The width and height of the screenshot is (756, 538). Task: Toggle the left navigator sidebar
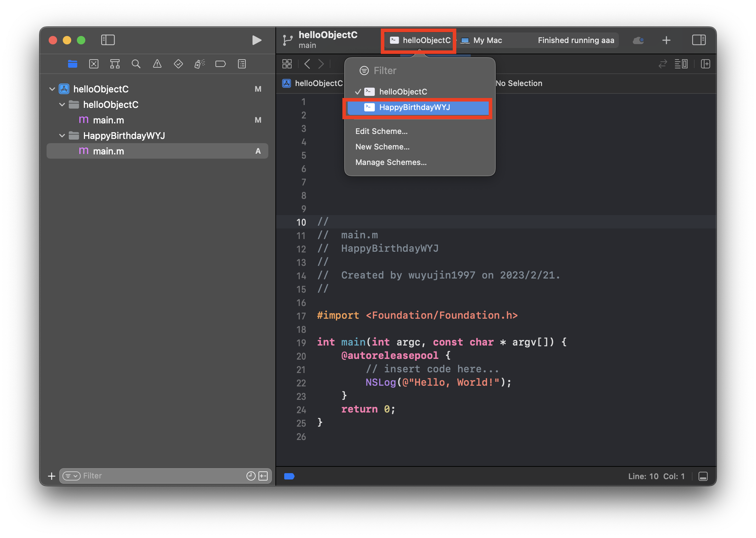(108, 40)
